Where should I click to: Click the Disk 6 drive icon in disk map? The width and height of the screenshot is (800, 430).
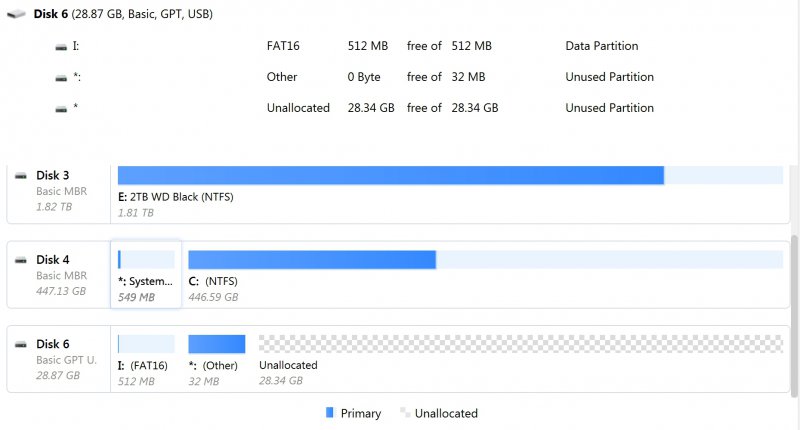click(x=21, y=344)
